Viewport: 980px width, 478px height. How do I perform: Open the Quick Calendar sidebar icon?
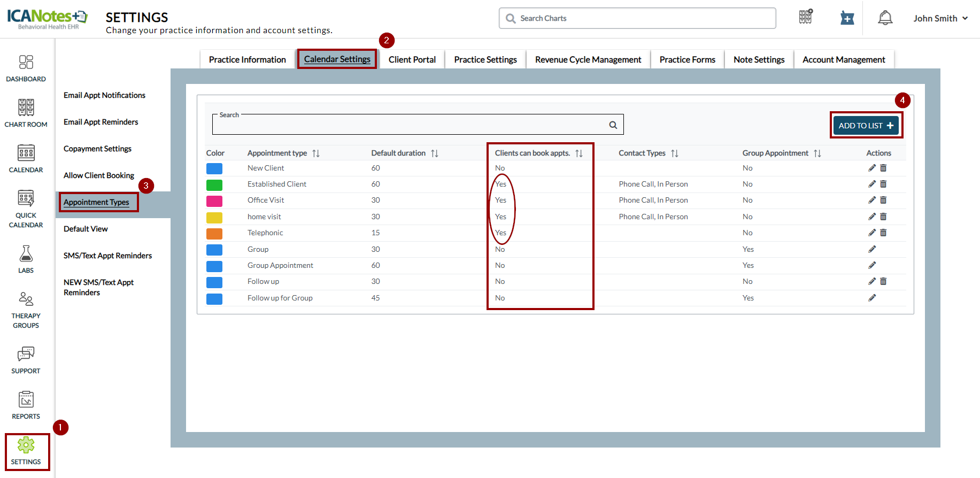tap(26, 209)
